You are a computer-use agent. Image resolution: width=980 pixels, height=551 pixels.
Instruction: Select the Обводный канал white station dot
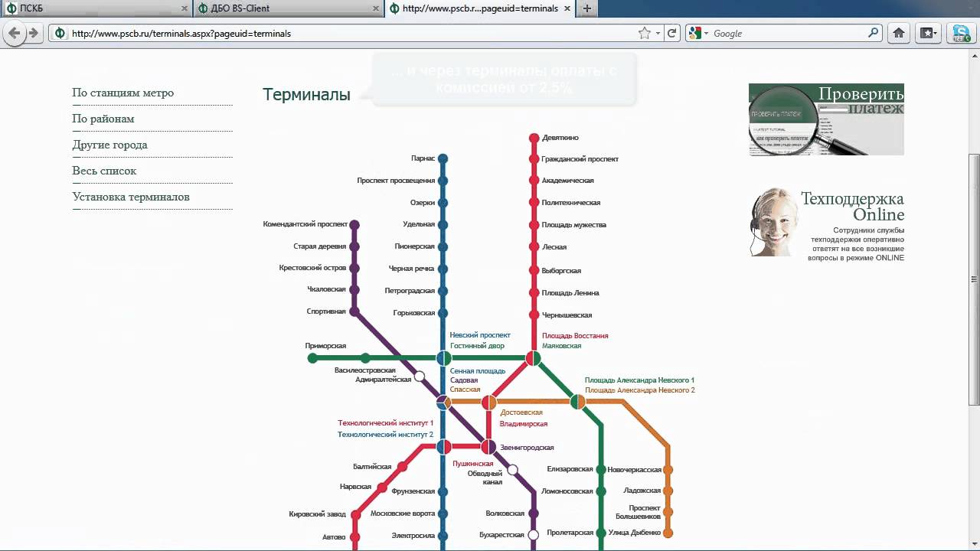click(x=513, y=470)
